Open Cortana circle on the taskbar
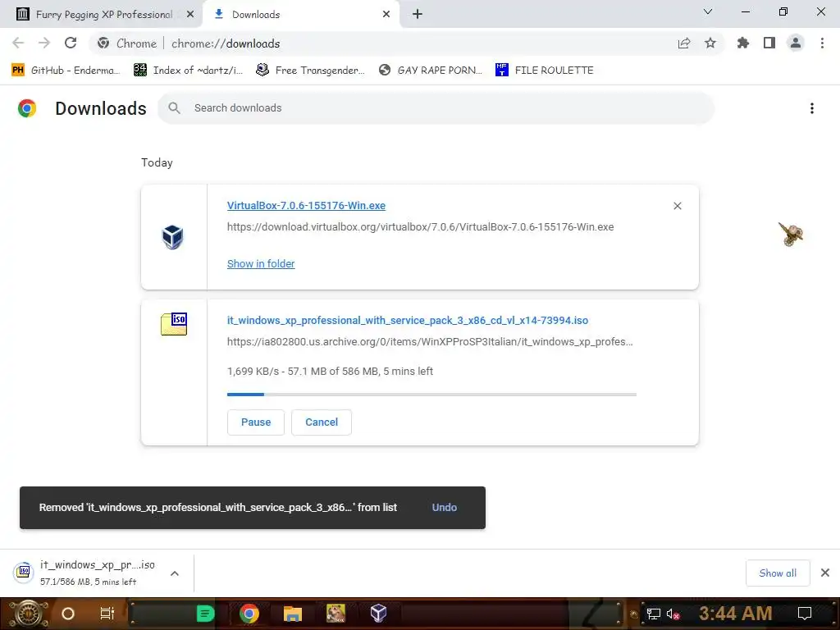Image resolution: width=840 pixels, height=630 pixels. 68,614
